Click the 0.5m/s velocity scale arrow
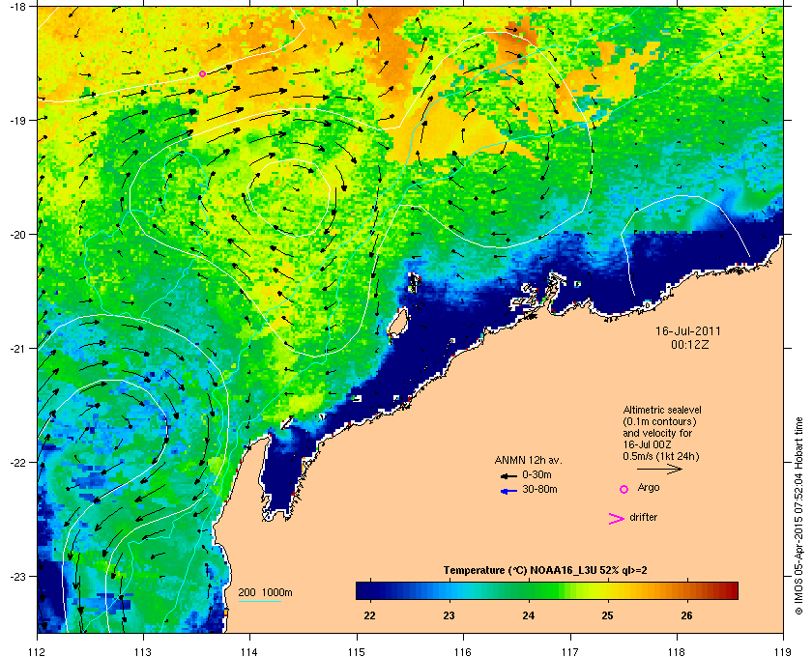Image resolution: width=812 pixels, height=657 pixels. pyautogui.click(x=659, y=469)
